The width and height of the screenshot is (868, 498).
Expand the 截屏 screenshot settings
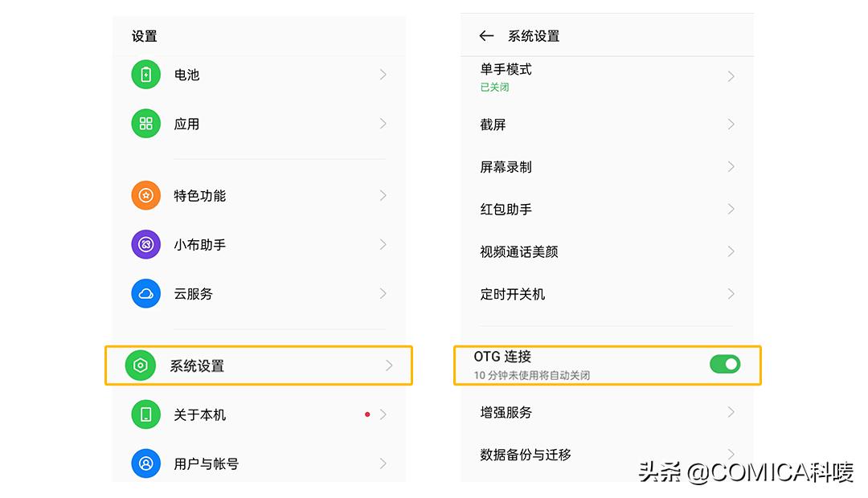[731, 124]
